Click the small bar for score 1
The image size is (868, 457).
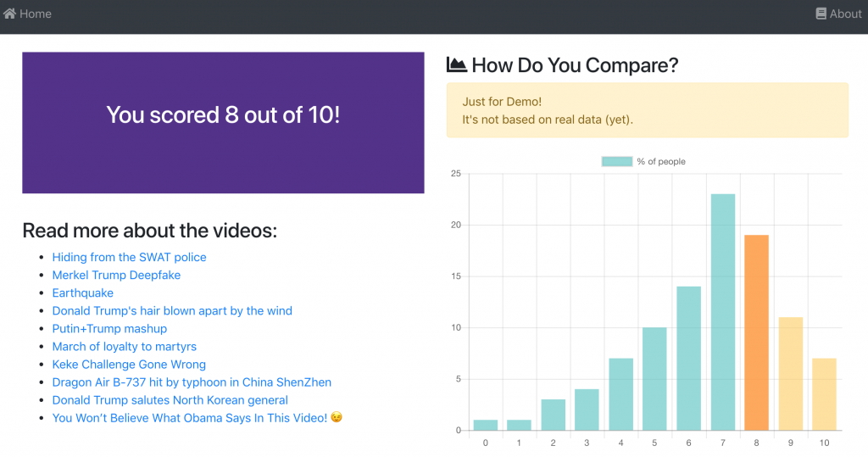click(x=520, y=425)
